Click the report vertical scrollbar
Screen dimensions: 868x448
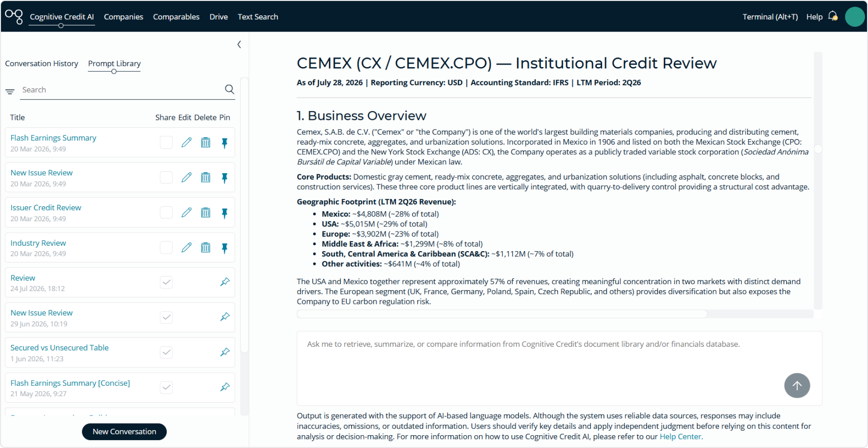pos(818,149)
